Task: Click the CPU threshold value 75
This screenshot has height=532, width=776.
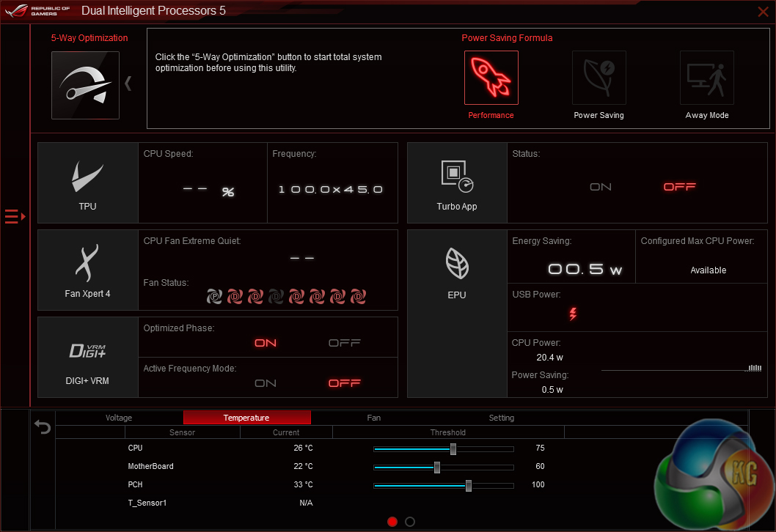Action: [x=540, y=448]
